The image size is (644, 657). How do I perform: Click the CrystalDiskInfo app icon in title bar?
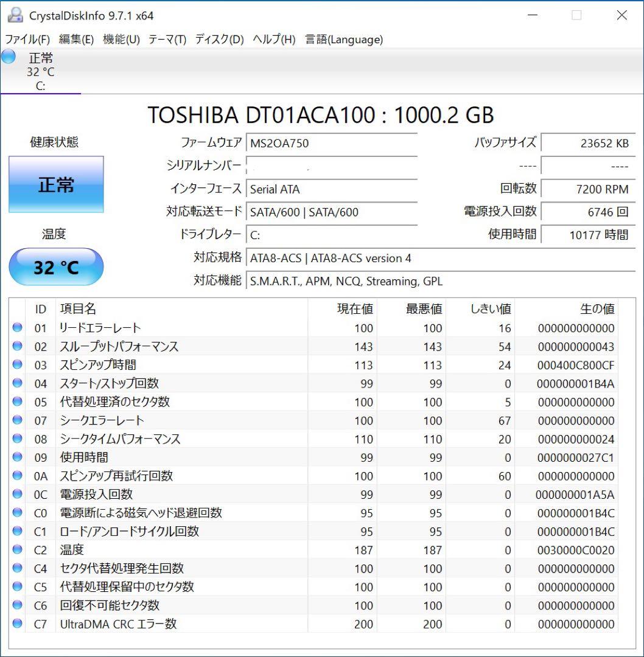pos(15,15)
